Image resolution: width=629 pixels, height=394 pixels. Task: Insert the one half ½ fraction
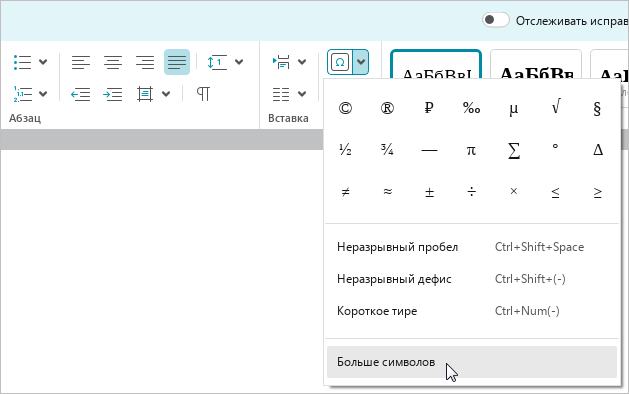[x=345, y=150]
